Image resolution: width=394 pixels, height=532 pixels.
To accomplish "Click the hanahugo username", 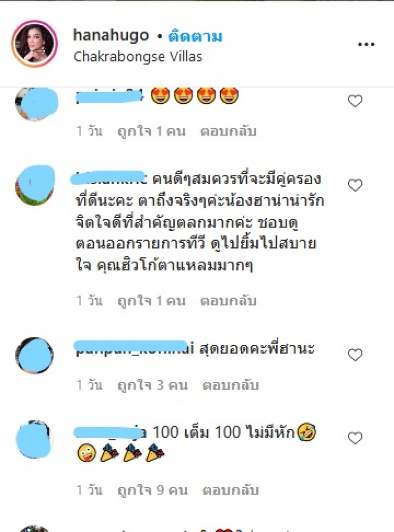I will (111, 35).
